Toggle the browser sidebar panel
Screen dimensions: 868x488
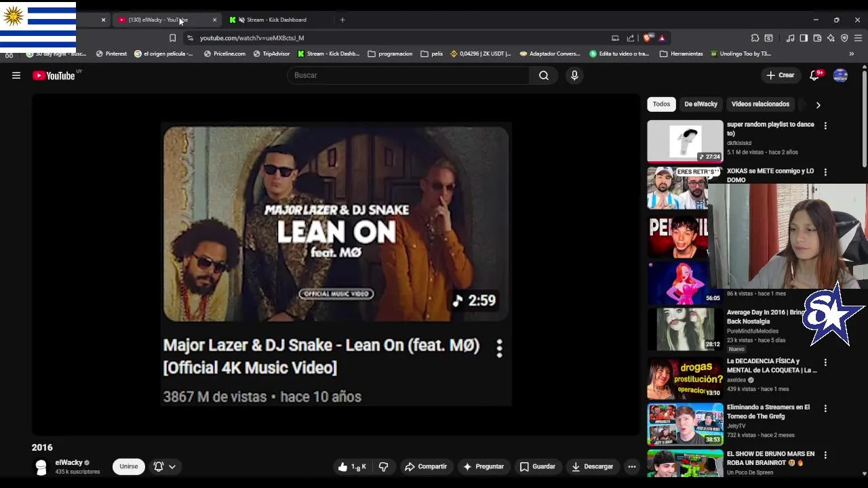(x=804, y=38)
